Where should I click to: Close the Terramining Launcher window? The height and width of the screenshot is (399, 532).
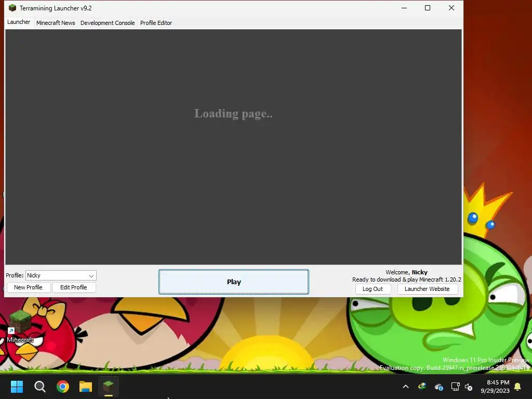(451, 8)
